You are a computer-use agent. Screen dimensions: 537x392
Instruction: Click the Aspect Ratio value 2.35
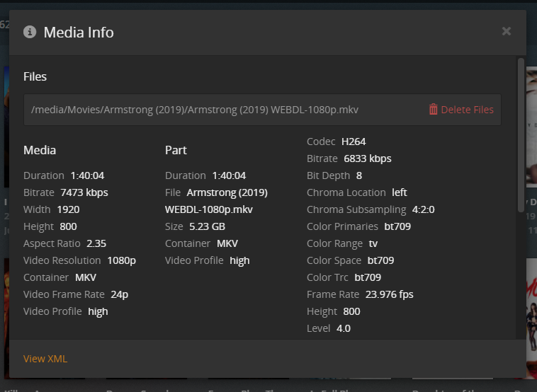tap(96, 243)
